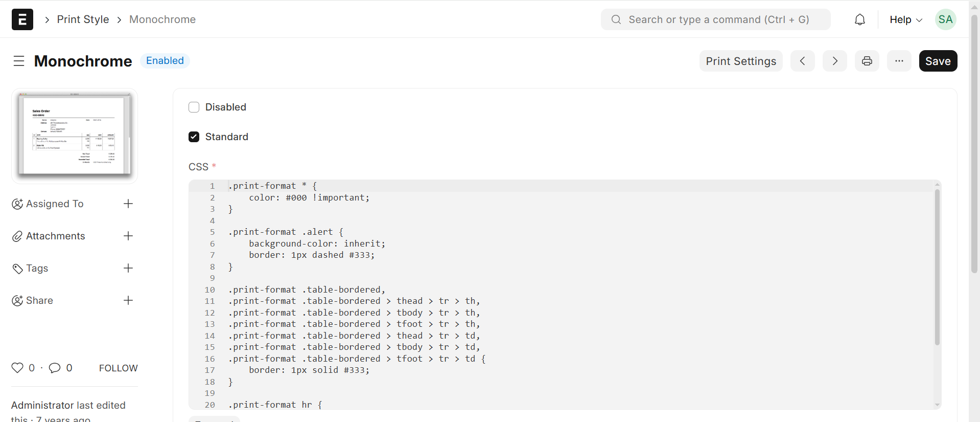Open the three-dots more actions menu
980x422 pixels.
pyautogui.click(x=899, y=61)
